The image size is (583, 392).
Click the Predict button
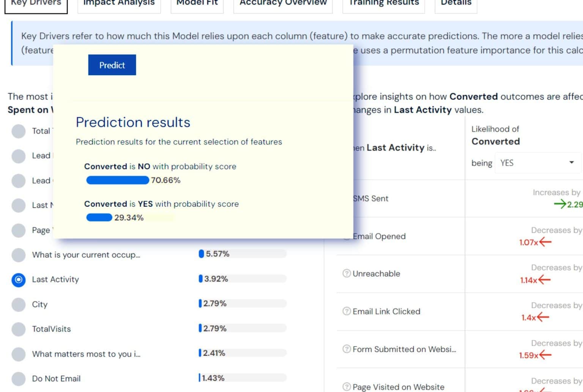(112, 65)
